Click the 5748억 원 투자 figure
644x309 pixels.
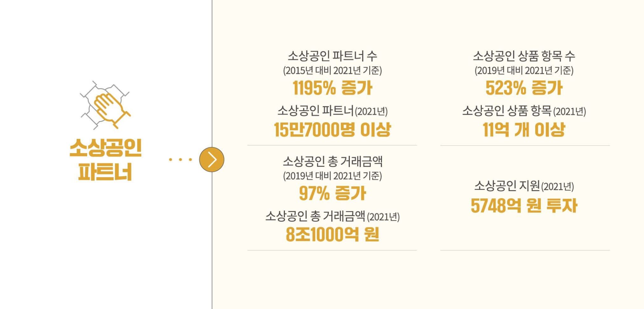524,205
